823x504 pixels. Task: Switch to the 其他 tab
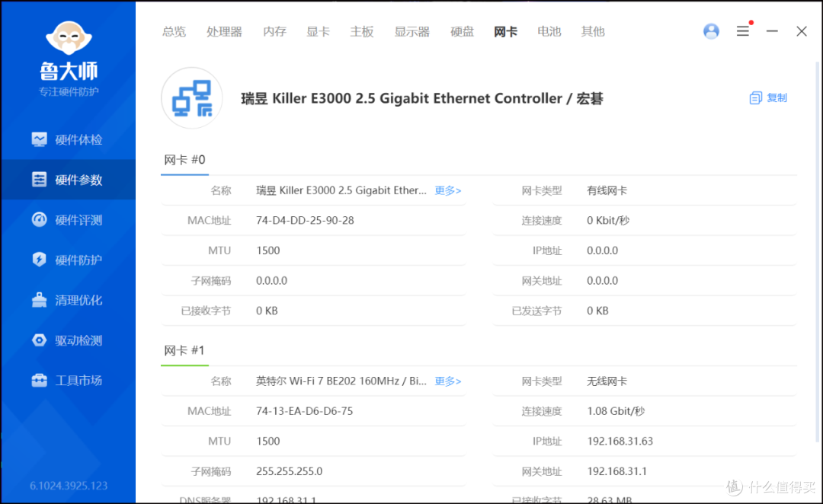pos(593,31)
